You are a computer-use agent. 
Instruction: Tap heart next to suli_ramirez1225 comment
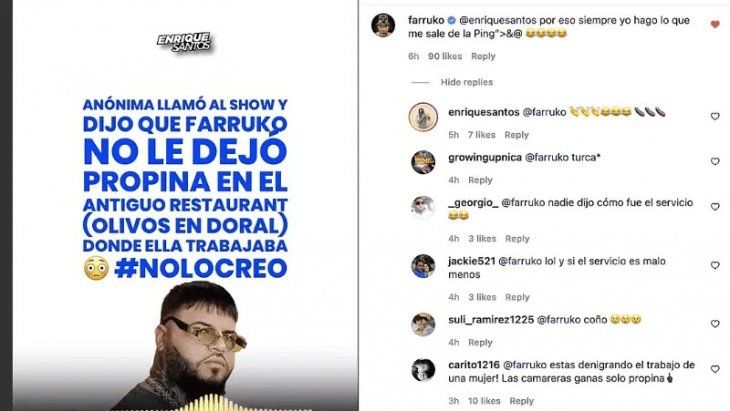tap(715, 324)
